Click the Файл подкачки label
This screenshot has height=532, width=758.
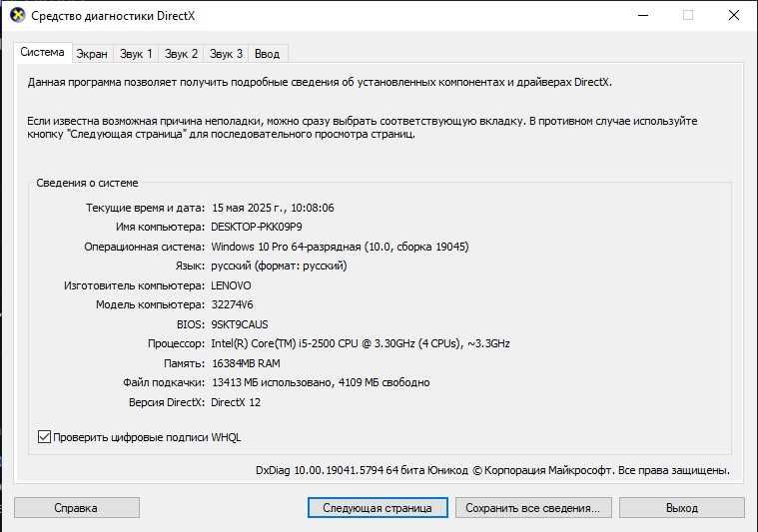[x=164, y=382]
